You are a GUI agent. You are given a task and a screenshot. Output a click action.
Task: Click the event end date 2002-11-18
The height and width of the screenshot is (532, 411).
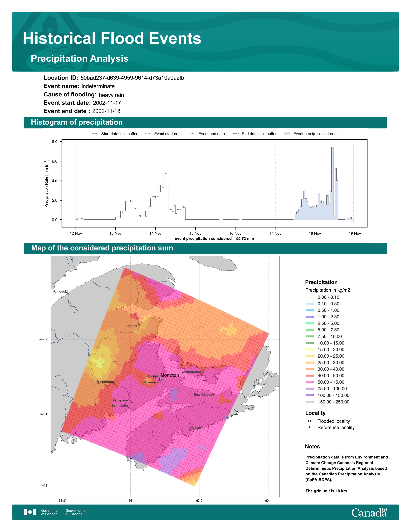pos(106,111)
